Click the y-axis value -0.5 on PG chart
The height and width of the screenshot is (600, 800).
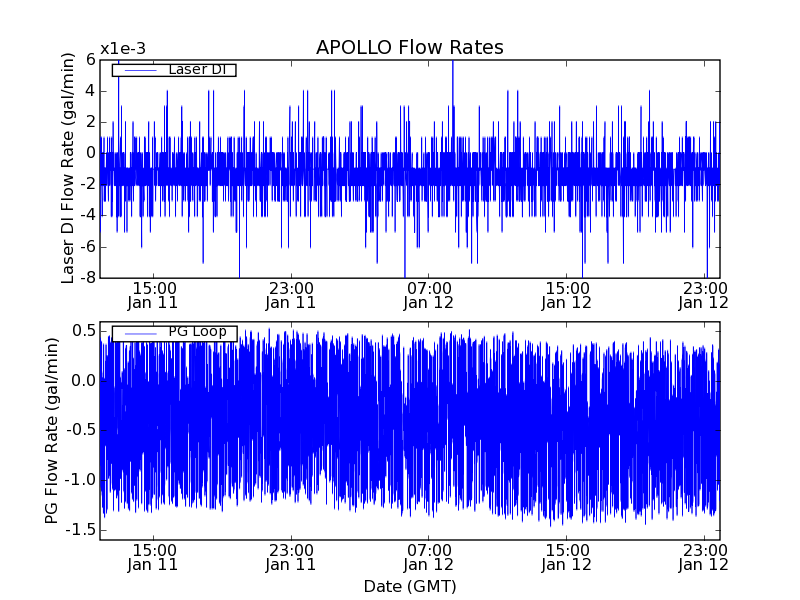pos(81,430)
